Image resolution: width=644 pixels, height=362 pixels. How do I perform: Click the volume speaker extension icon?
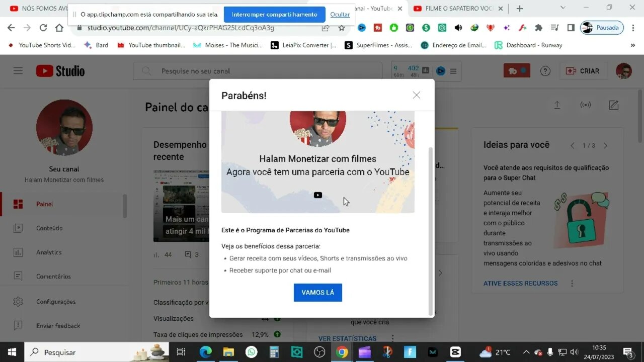(458, 28)
